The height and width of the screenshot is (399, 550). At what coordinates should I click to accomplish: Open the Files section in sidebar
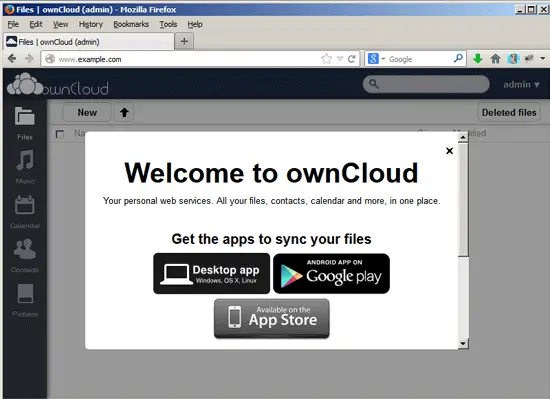[x=25, y=123]
